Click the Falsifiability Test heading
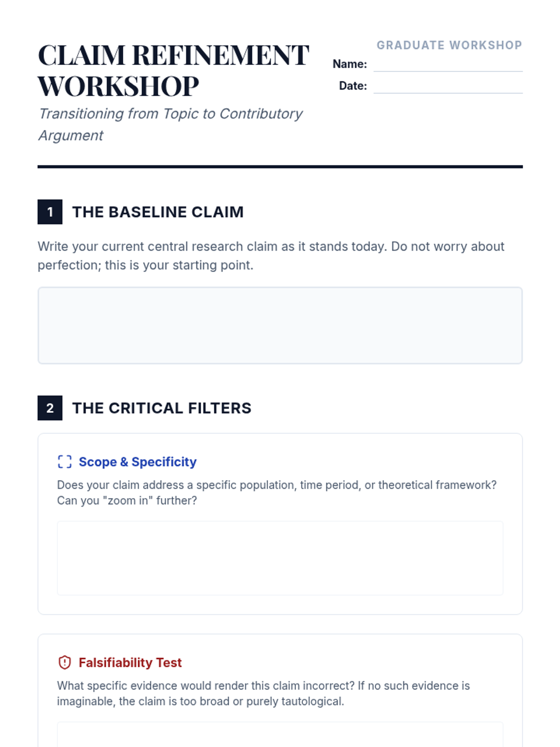 130,662
